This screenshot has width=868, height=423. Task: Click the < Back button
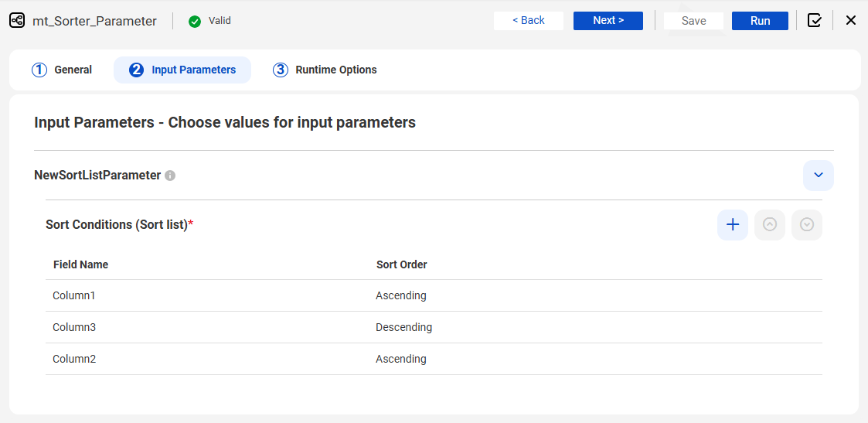pyautogui.click(x=528, y=20)
